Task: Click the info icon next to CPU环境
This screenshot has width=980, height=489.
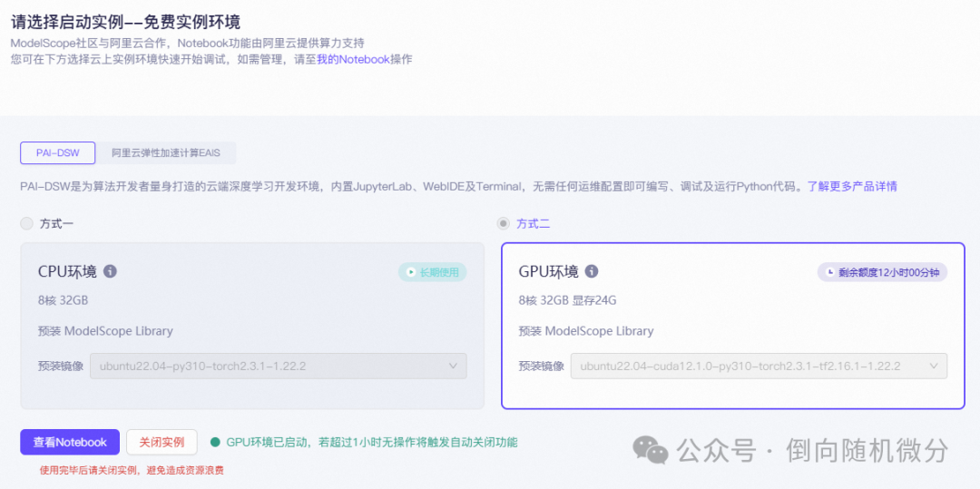Action: click(110, 271)
